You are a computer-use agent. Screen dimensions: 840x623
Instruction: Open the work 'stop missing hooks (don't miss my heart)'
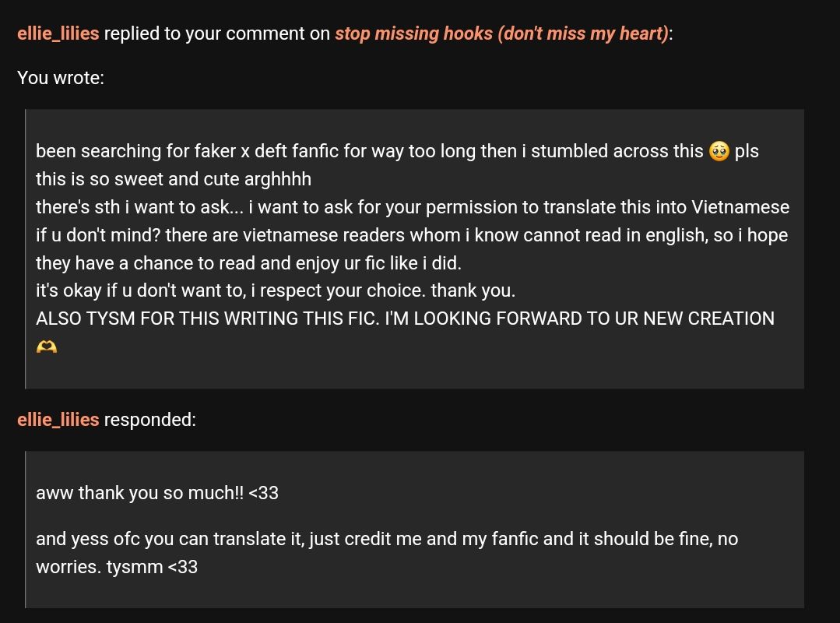coord(502,33)
